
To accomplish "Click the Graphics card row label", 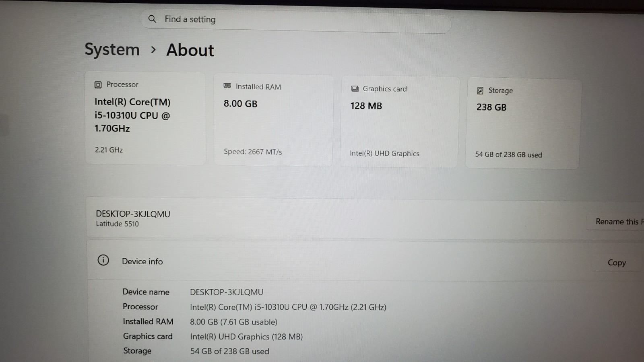I will click(x=148, y=336).
